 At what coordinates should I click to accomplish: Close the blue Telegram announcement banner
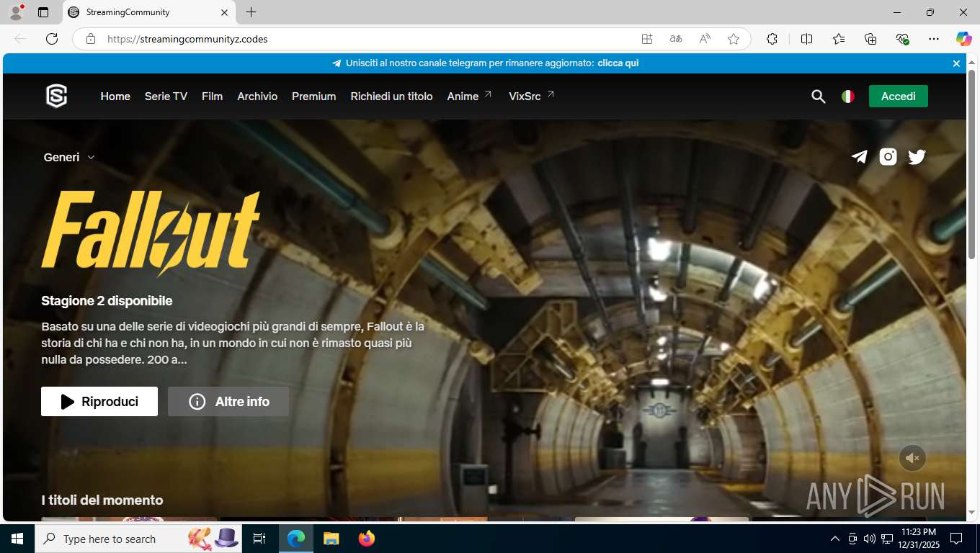point(956,63)
